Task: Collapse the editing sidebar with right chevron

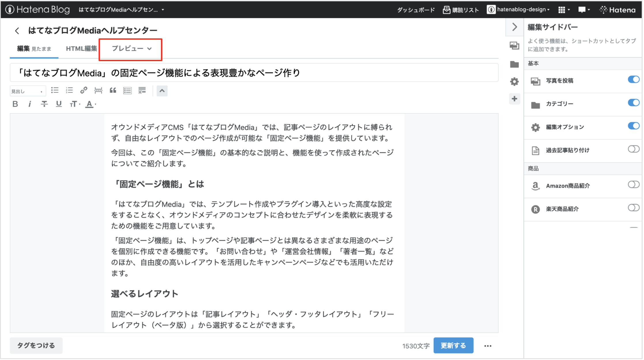Action: click(515, 27)
